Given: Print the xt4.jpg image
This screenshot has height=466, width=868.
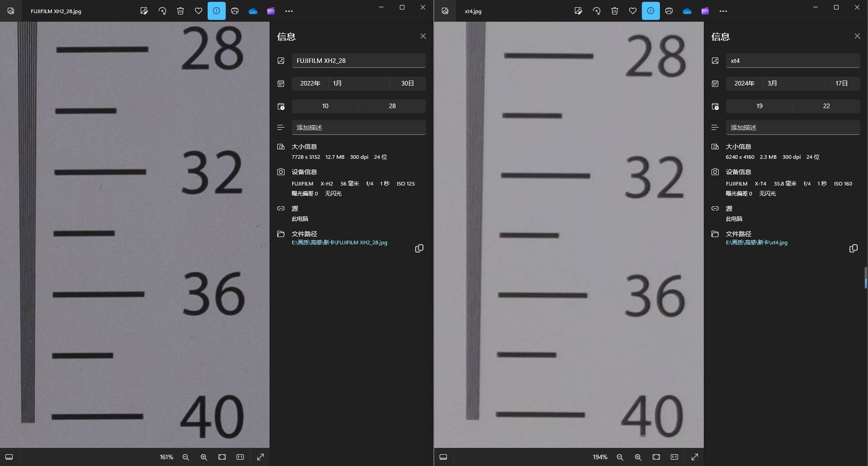Looking at the screenshot, I should pos(669,11).
